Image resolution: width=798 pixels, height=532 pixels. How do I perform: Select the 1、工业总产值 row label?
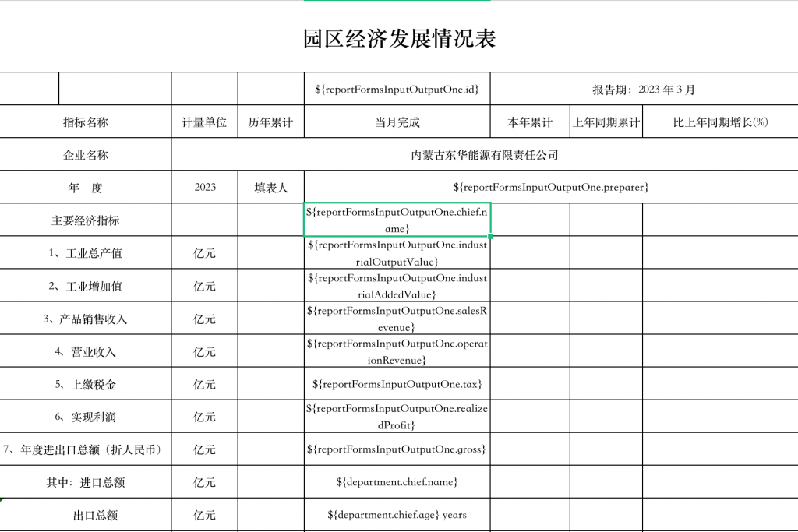point(85,252)
